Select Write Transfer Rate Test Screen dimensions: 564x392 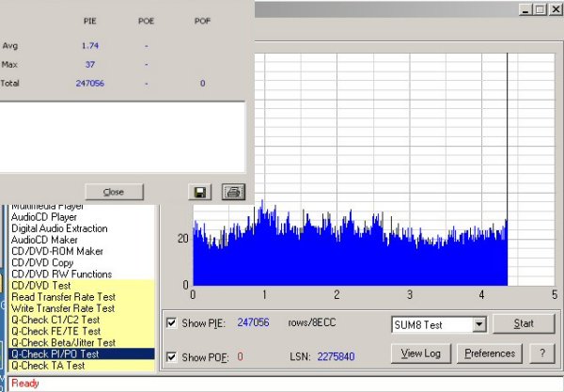pyautogui.click(x=81, y=308)
